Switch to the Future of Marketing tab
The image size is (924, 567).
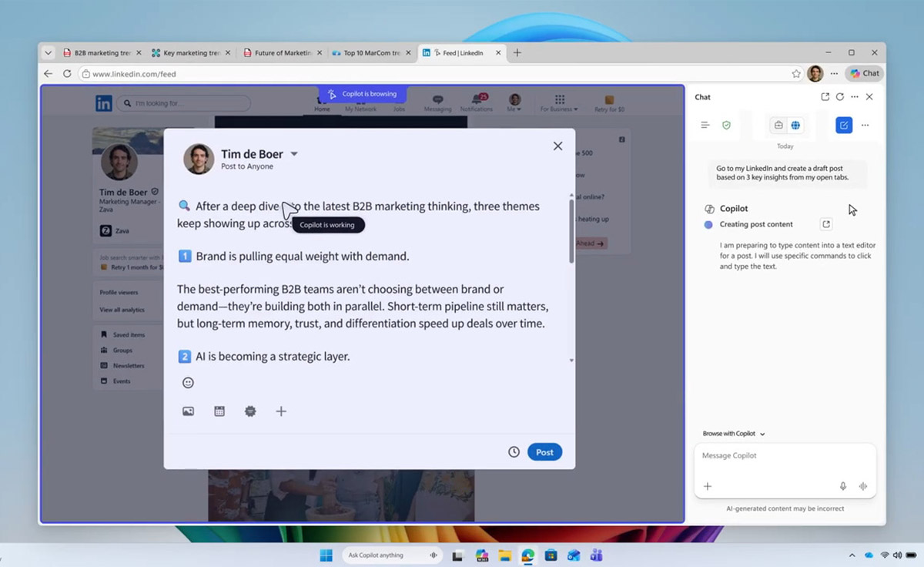click(281, 53)
